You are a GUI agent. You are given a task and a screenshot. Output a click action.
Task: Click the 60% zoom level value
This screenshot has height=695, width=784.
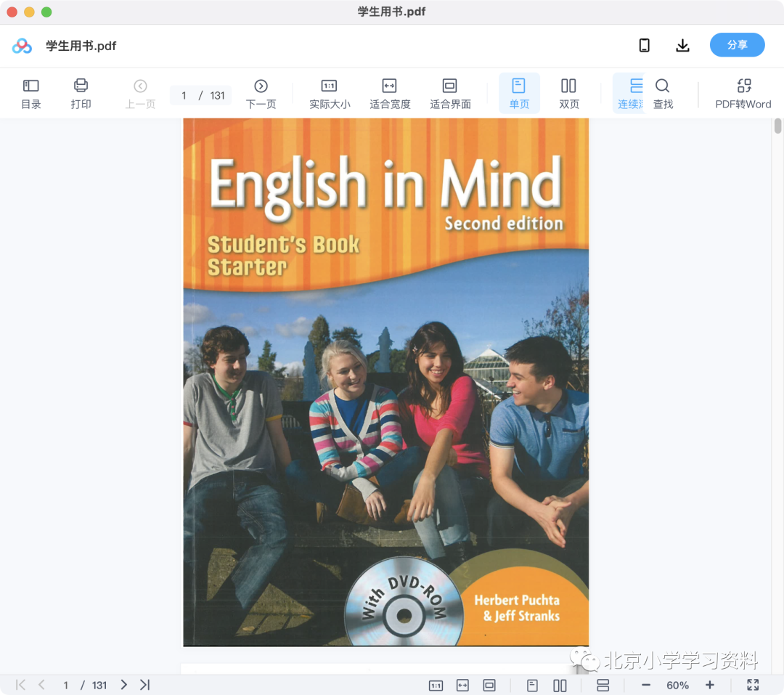[x=677, y=686]
